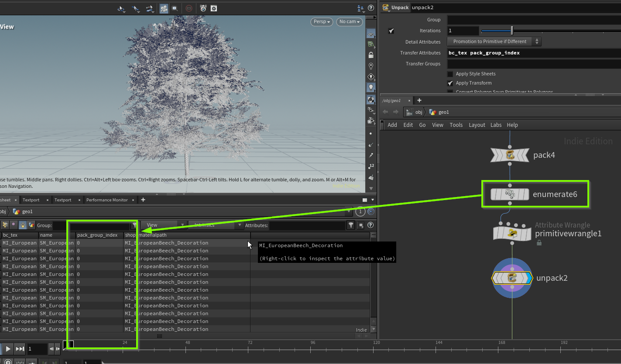This screenshot has height=364, width=621.
Task: Adjust the Iterations slider handle
Action: pos(512,31)
